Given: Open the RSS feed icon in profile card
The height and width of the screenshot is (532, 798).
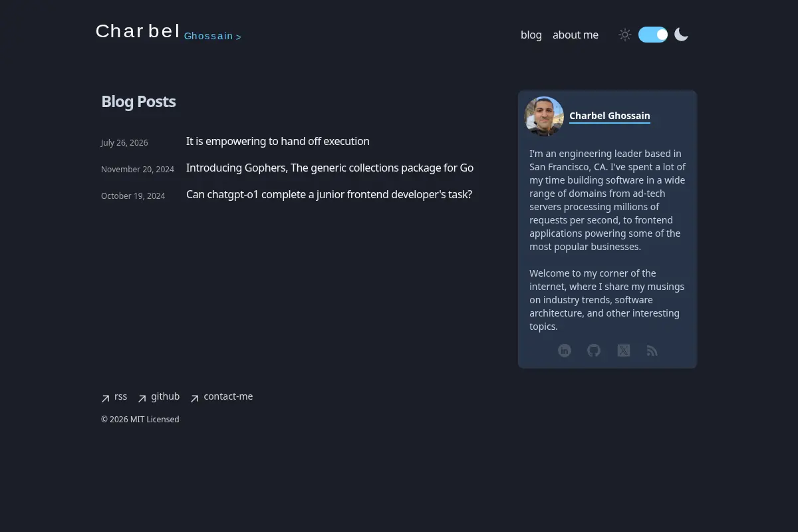Looking at the screenshot, I should [652, 350].
